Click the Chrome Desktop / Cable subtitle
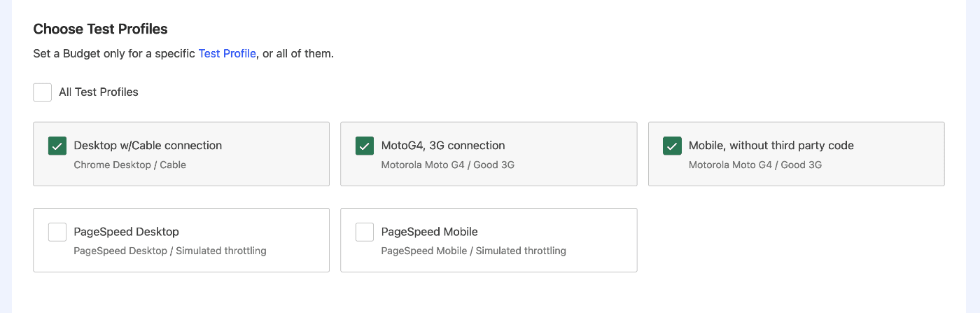 (129, 165)
